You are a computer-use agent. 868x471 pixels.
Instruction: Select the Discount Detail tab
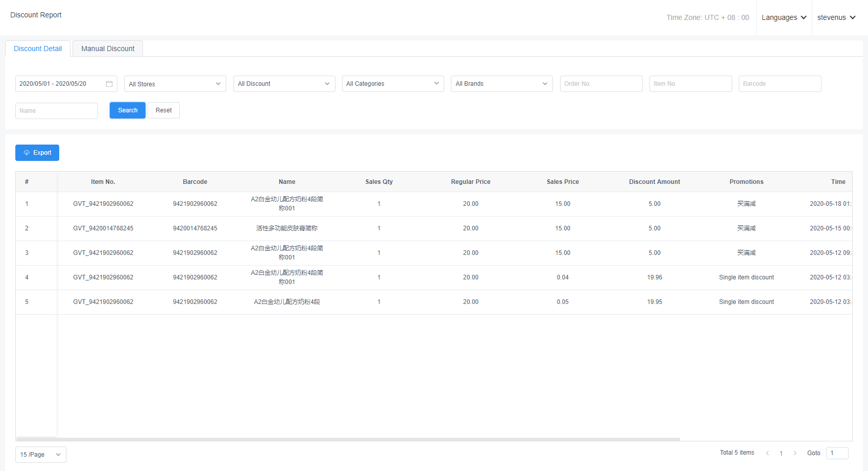[x=38, y=49]
